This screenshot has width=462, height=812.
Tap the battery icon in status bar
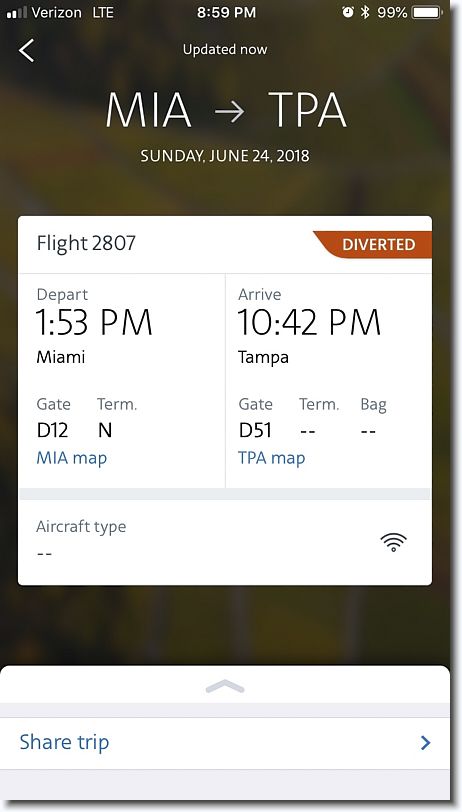click(x=426, y=12)
